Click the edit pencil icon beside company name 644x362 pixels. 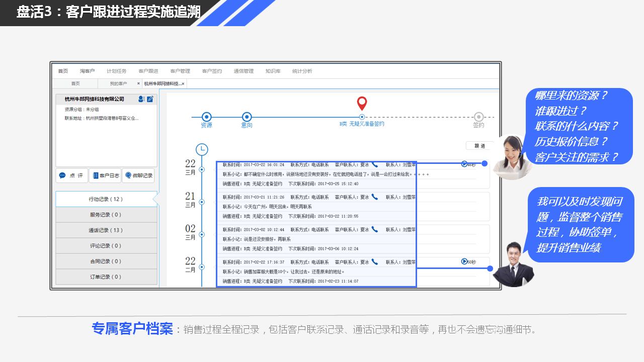150,99
